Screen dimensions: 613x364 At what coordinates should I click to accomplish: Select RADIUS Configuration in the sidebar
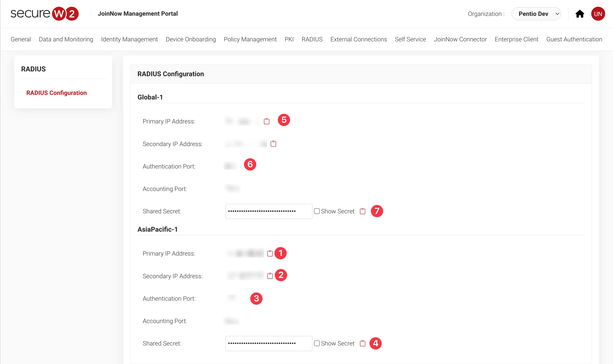click(56, 93)
